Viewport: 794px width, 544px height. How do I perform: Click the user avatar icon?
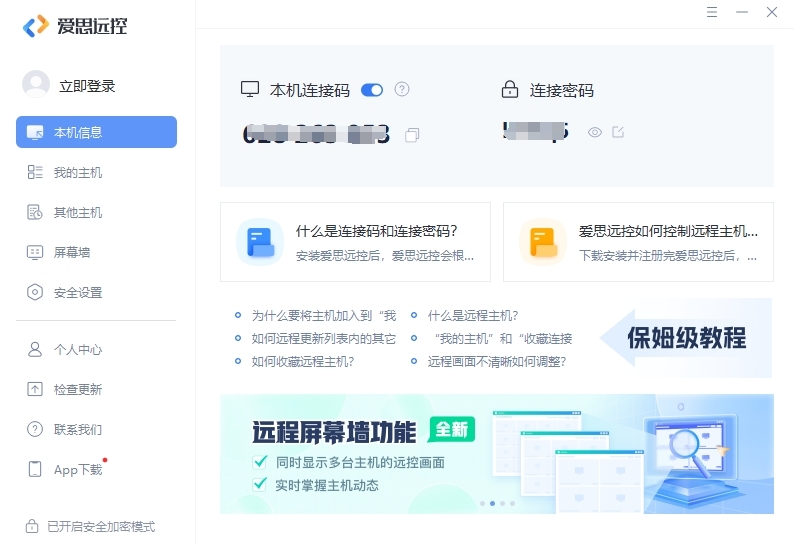pos(36,84)
